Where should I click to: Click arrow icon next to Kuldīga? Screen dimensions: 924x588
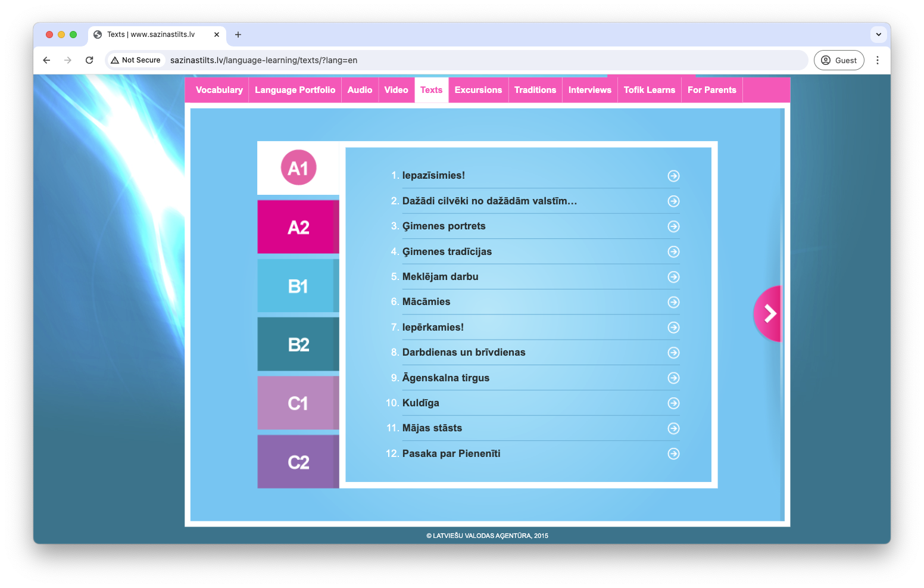point(673,403)
